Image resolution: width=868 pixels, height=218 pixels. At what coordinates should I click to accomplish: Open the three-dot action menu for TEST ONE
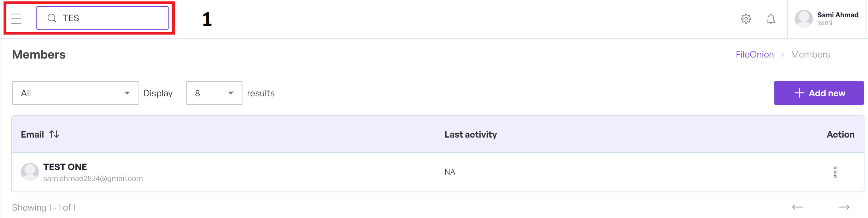pyautogui.click(x=835, y=172)
